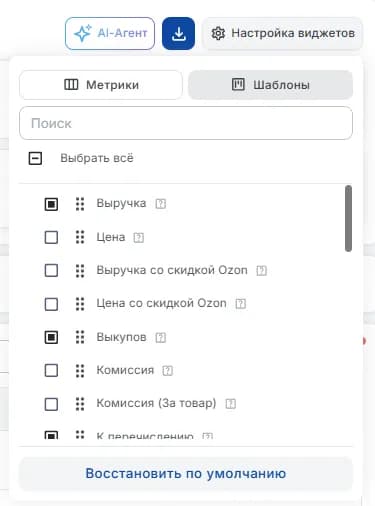Check the Цена со скидкой Ozon checkbox
Viewport: 375px width, 506px height.
pos(51,304)
